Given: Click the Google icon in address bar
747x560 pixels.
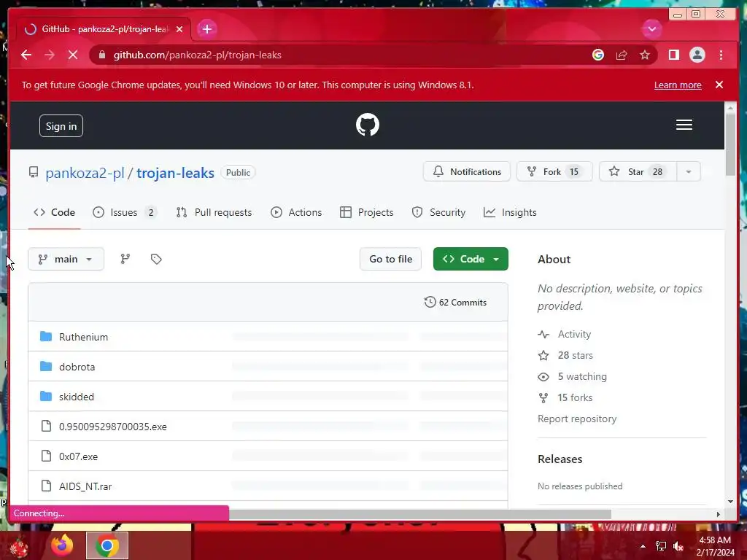Looking at the screenshot, I should [598, 55].
